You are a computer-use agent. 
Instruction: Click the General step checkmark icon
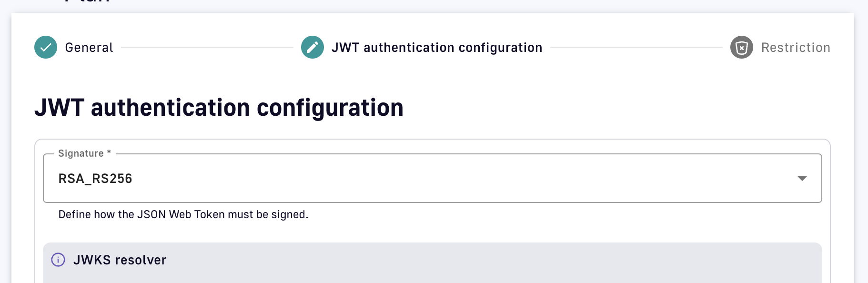[x=46, y=47]
